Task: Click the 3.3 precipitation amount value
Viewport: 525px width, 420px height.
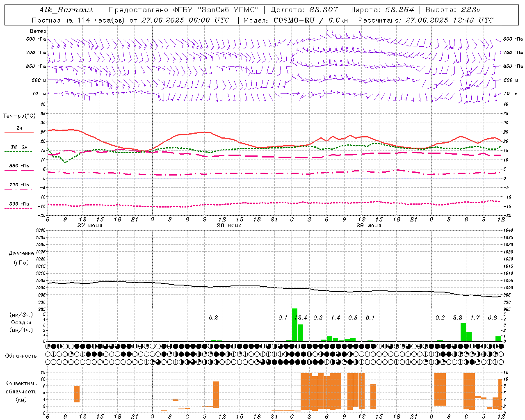Action: point(458,317)
